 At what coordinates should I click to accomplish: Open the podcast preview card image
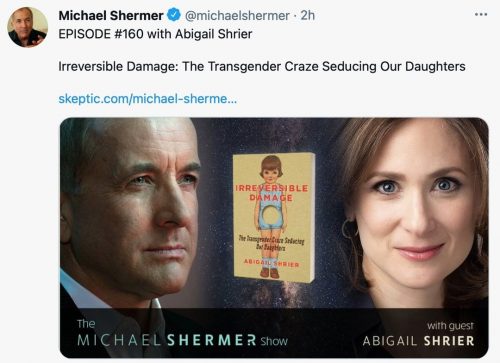click(x=274, y=238)
